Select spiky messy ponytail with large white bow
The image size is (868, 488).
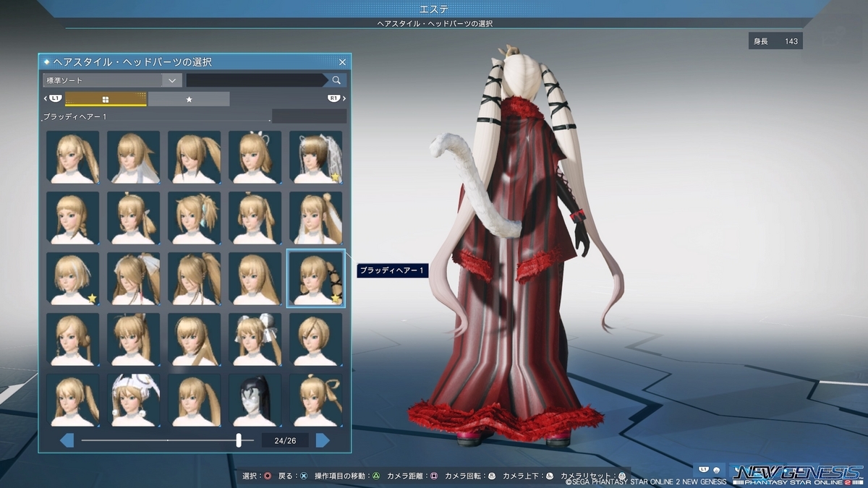pyautogui.click(x=134, y=278)
